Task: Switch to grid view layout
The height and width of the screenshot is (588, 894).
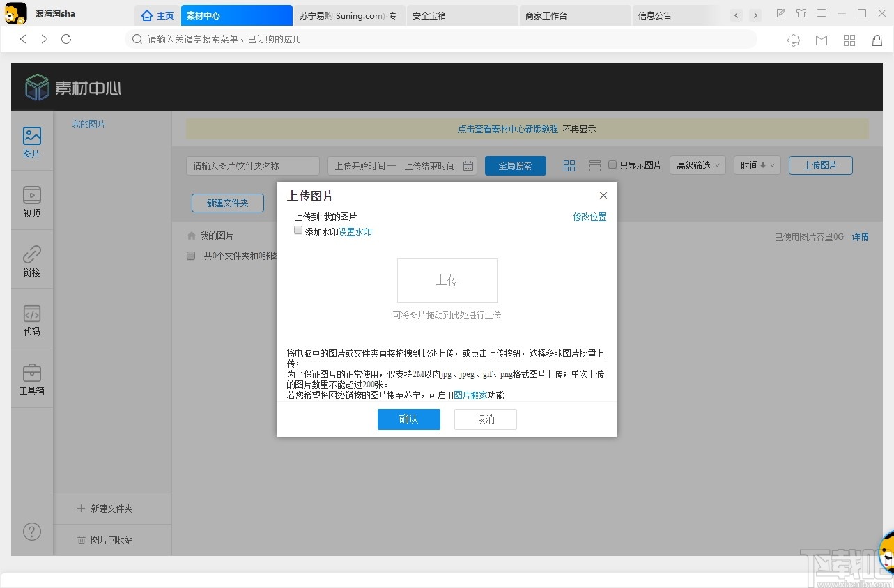Action: 569,165
